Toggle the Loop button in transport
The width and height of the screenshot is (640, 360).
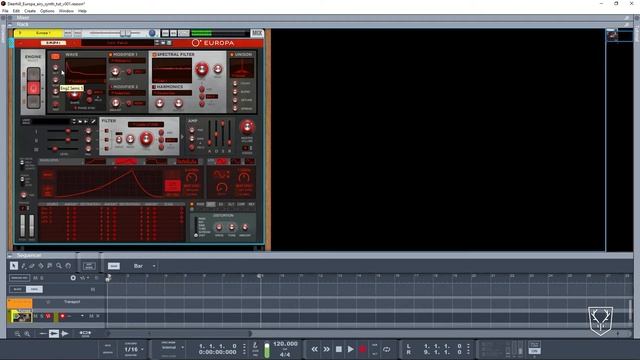387,349
